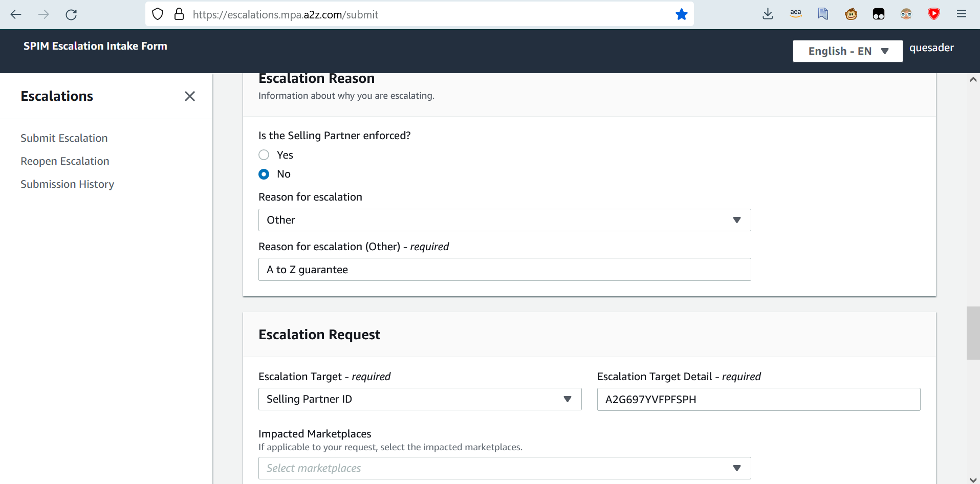Select Yes for Selling Partner enforced
This screenshot has height=484, width=980.
(264, 155)
